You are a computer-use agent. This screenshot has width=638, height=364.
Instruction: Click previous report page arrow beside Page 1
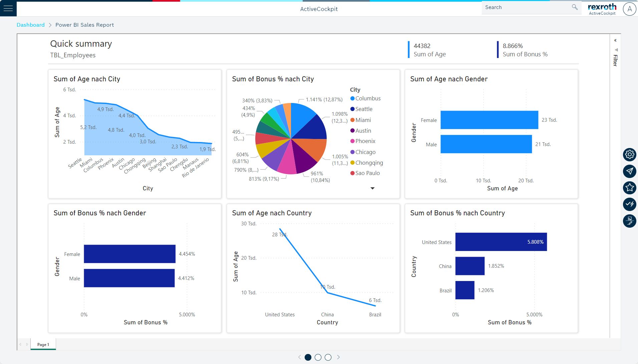[x=20, y=344]
